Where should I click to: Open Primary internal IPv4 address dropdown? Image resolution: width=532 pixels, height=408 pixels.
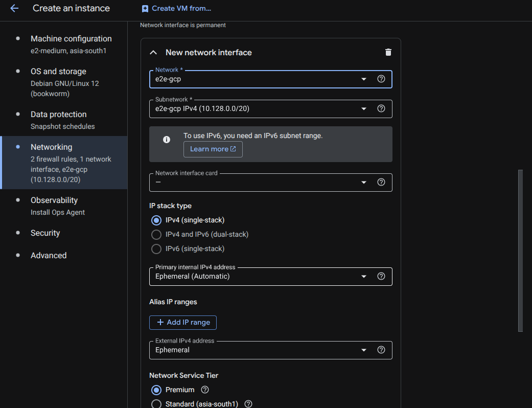270,276
